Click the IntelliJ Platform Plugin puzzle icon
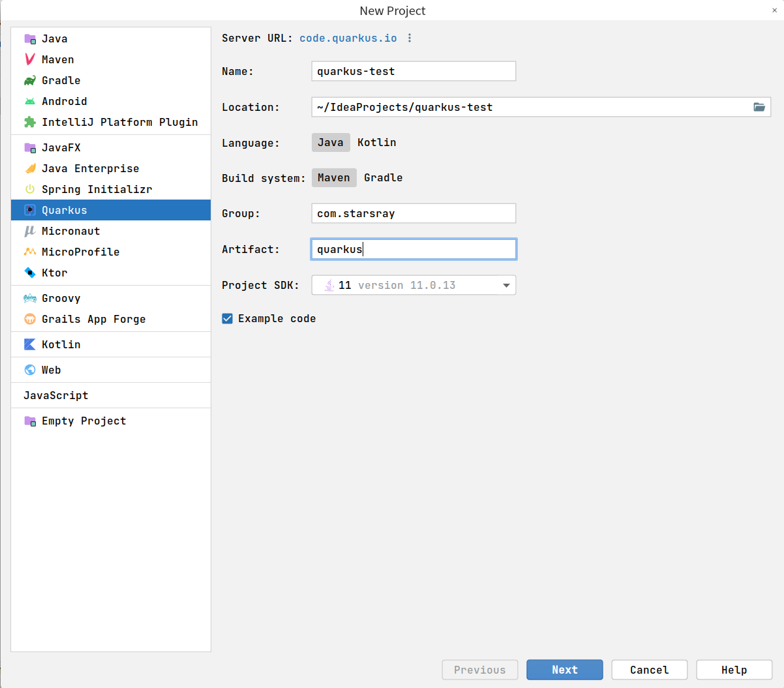The height and width of the screenshot is (688, 784). pos(30,122)
